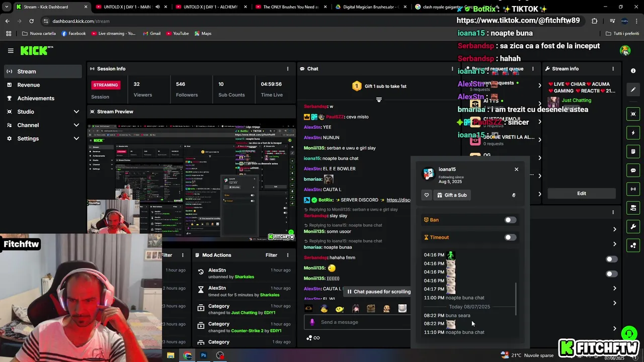Click the Just Chatting category in Stream info
This screenshot has height=362, width=644.
tap(576, 100)
